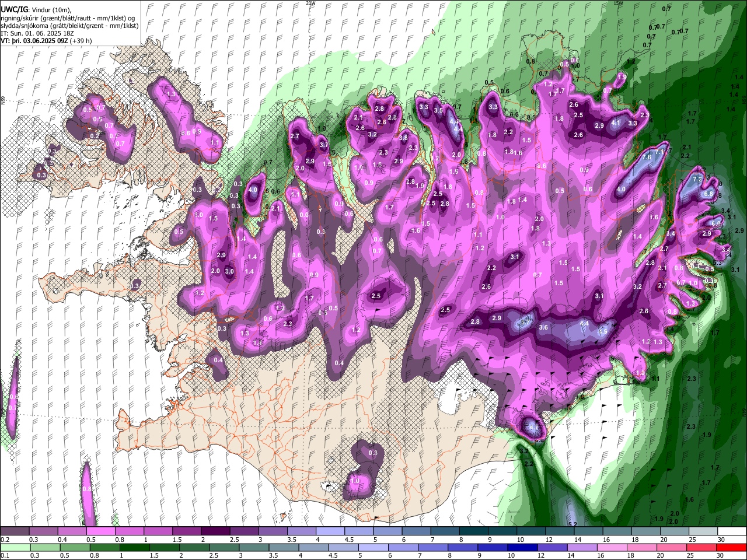Viewport: 747px width, 560px height.
Task: Click the 3.8 snowfall value on the map
Action: 403,138
